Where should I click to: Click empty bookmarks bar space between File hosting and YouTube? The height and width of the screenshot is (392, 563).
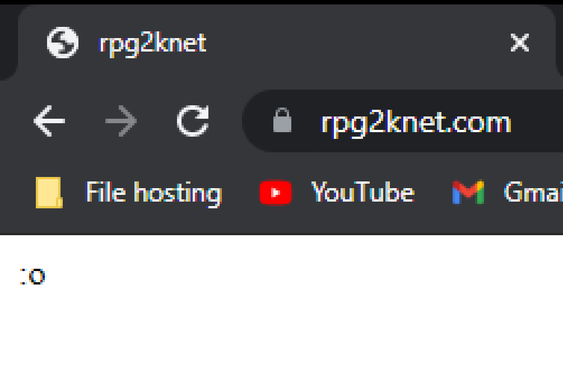(240, 193)
